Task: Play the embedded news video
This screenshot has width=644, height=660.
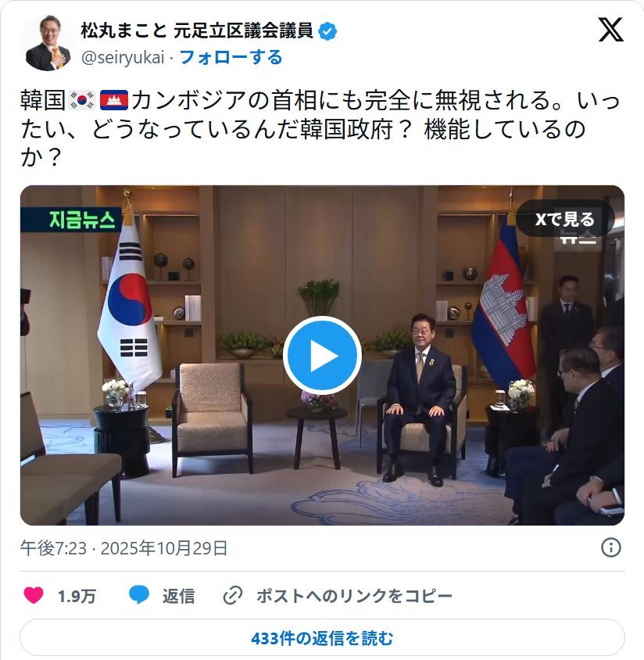Action: (x=322, y=355)
